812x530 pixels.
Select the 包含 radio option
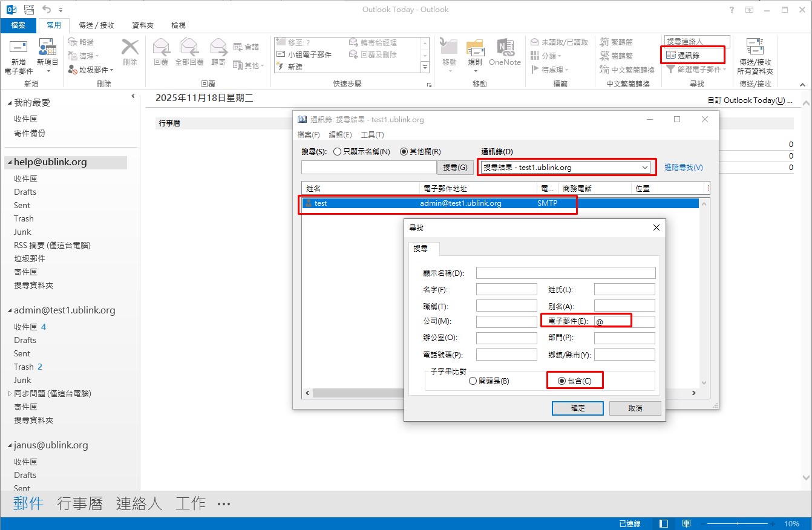(562, 381)
